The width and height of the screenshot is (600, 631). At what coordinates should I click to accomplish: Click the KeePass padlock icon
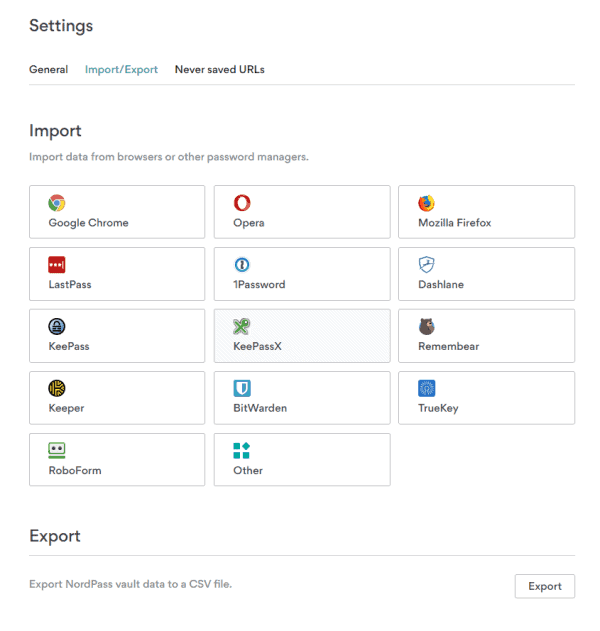click(57, 326)
